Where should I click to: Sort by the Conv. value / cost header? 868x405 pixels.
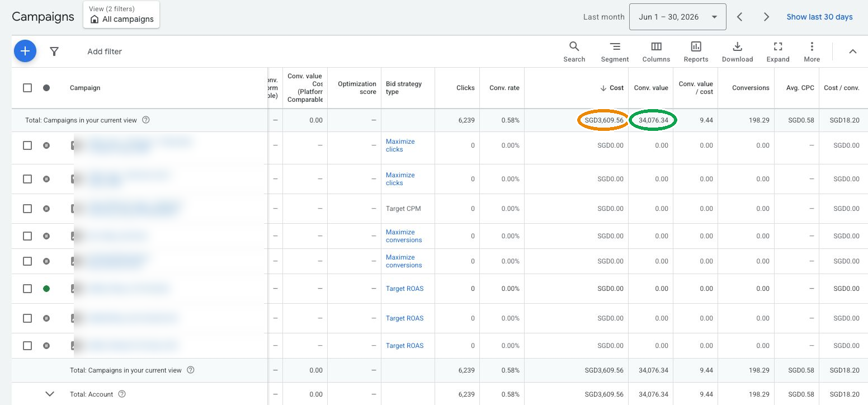(696, 88)
